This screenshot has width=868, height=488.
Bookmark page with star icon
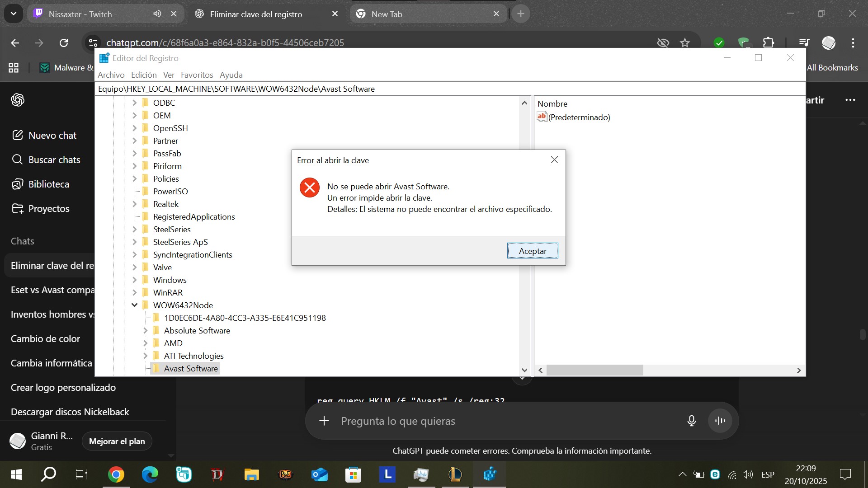(685, 42)
